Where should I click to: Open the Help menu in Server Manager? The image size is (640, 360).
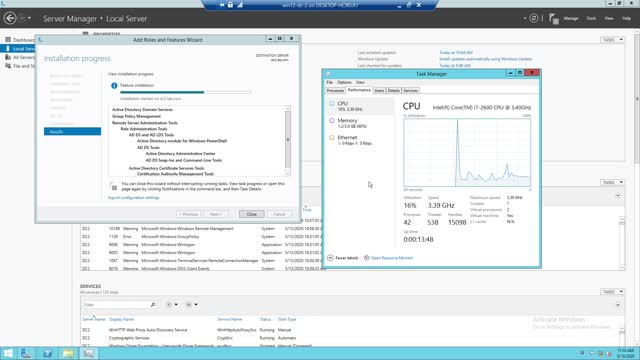click(x=626, y=18)
